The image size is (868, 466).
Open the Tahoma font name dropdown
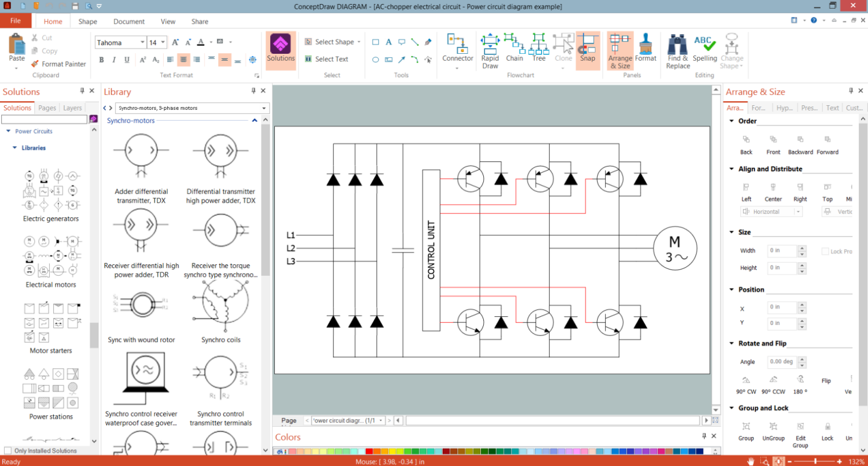coord(142,43)
